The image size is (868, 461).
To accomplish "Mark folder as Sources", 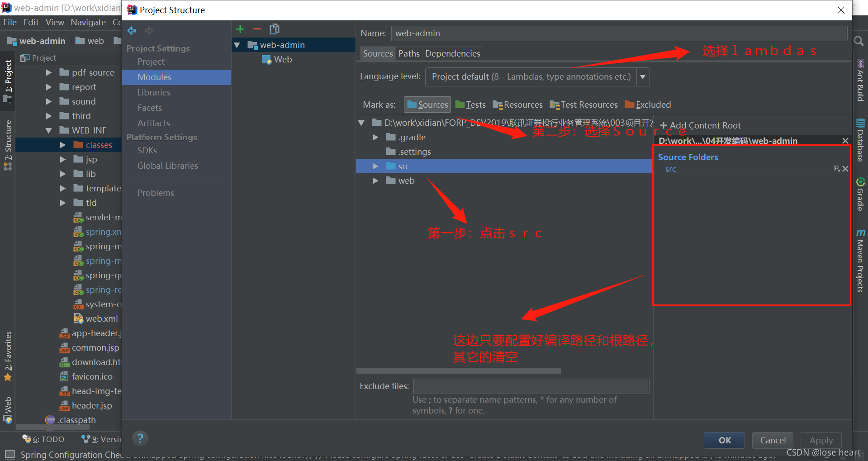I will pos(427,105).
